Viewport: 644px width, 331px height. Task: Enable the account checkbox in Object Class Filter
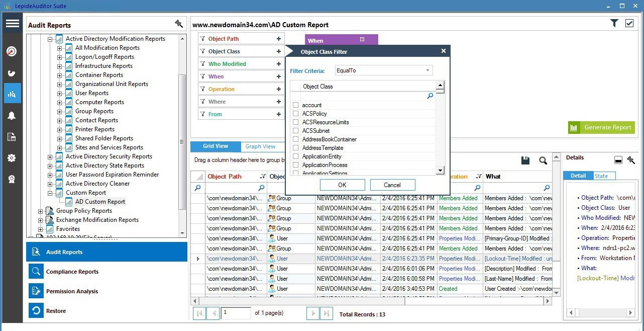click(x=295, y=105)
